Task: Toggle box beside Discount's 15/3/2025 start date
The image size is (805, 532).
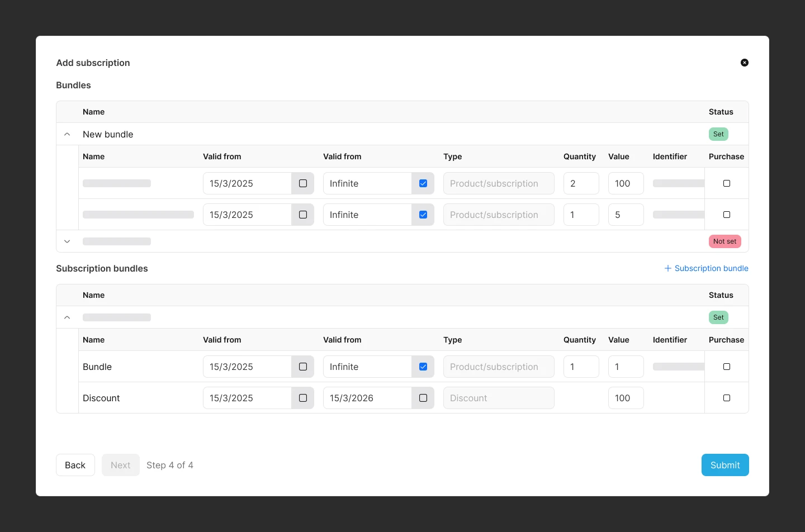Action: (x=303, y=398)
